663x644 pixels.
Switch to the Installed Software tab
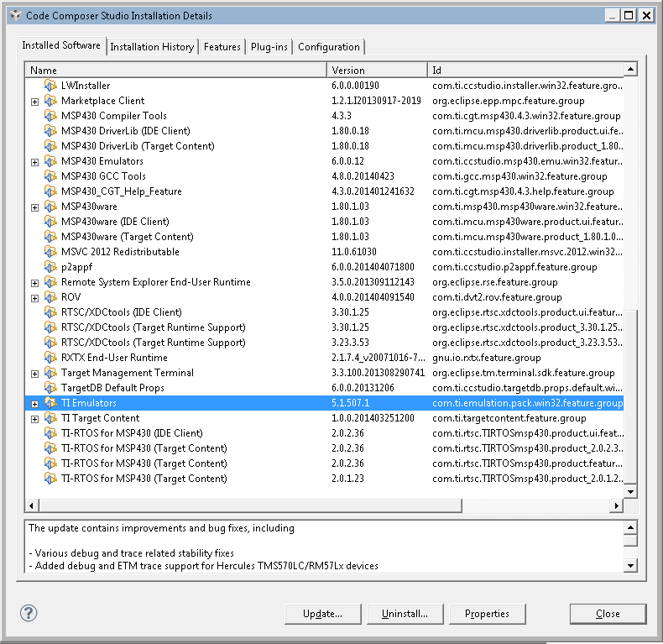click(x=61, y=45)
